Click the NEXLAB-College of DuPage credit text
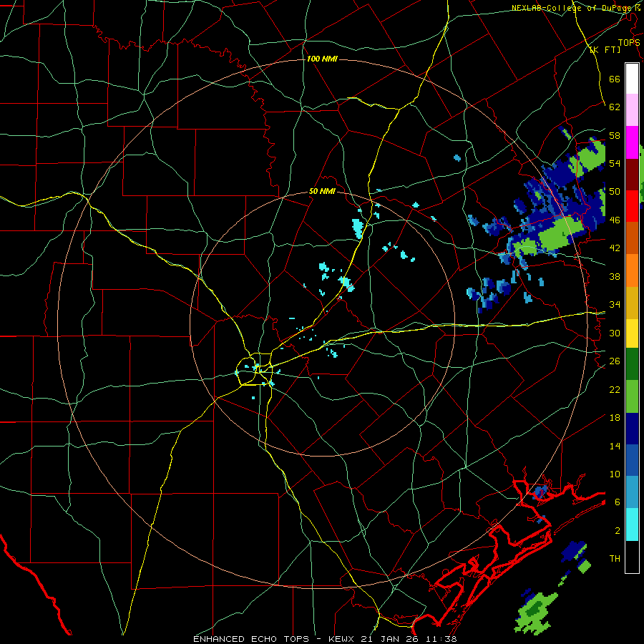644x644 pixels. tap(573, 8)
